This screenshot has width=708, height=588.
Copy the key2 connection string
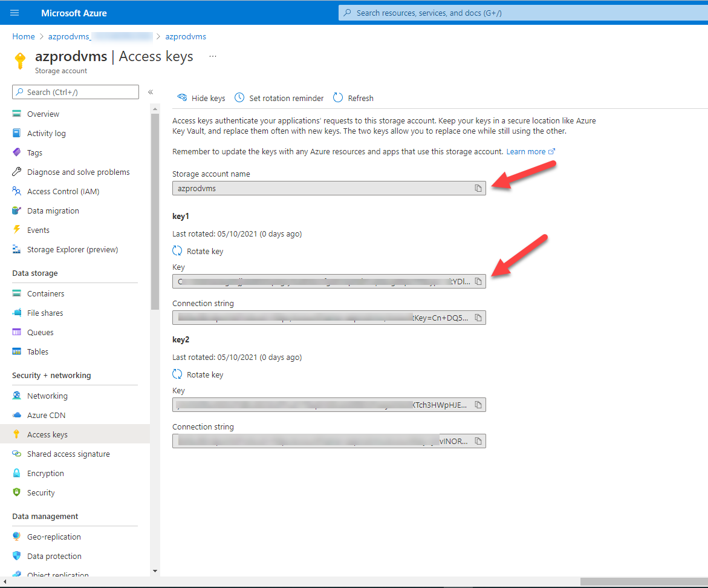click(x=478, y=441)
